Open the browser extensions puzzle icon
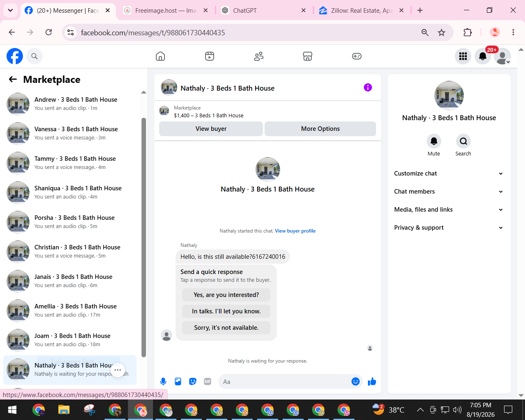The image size is (525, 420). [468, 32]
